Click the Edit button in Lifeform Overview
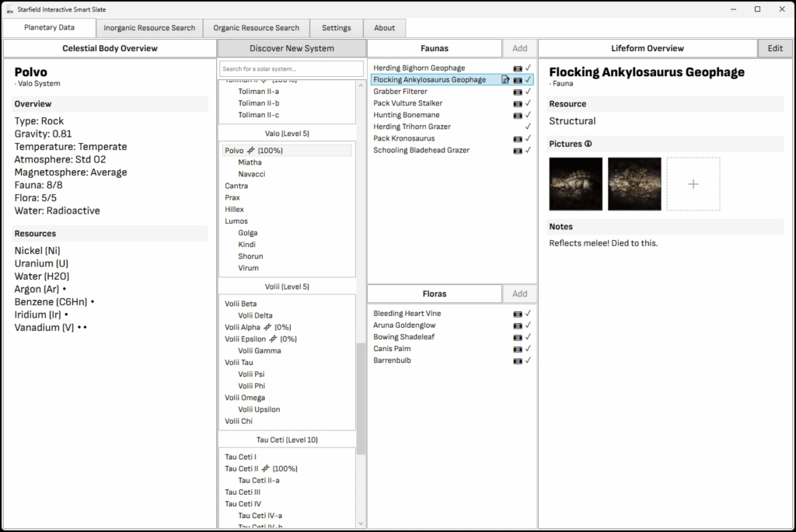796x532 pixels. coord(775,48)
